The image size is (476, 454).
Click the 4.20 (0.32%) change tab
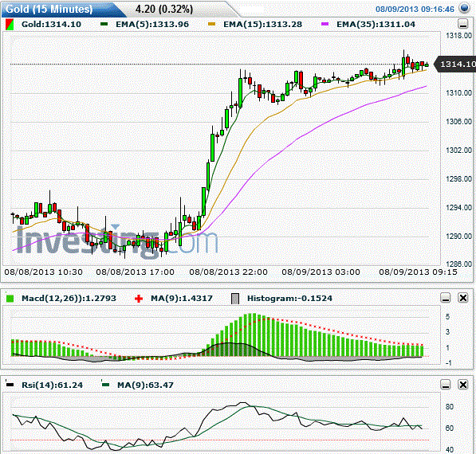164,9
